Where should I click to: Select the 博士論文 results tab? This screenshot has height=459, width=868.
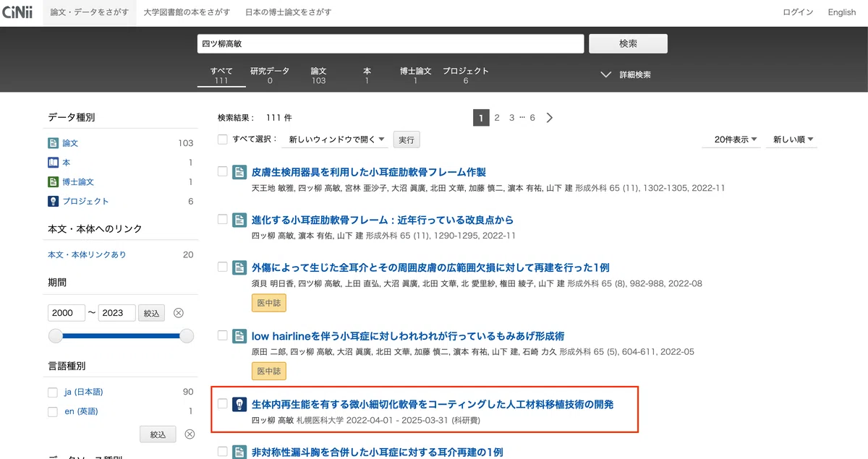[x=415, y=75]
